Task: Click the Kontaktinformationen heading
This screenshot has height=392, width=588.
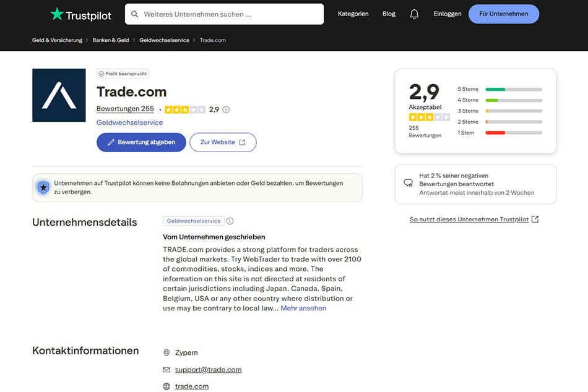Action: pos(85,351)
